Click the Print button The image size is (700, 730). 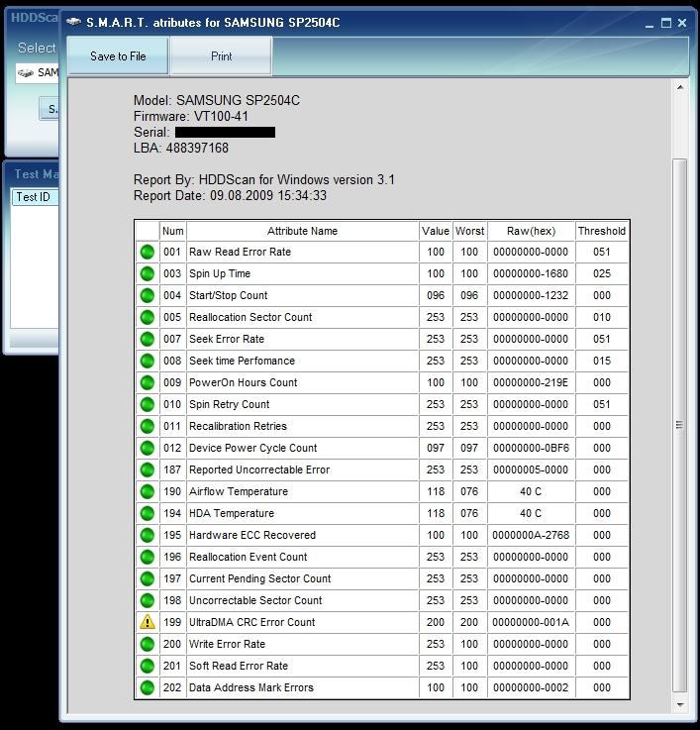coord(221,56)
